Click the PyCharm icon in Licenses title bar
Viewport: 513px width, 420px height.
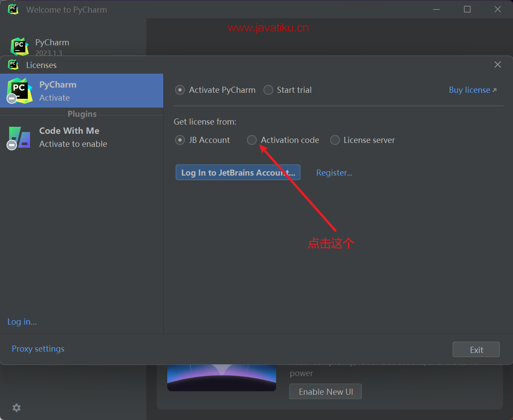point(13,65)
